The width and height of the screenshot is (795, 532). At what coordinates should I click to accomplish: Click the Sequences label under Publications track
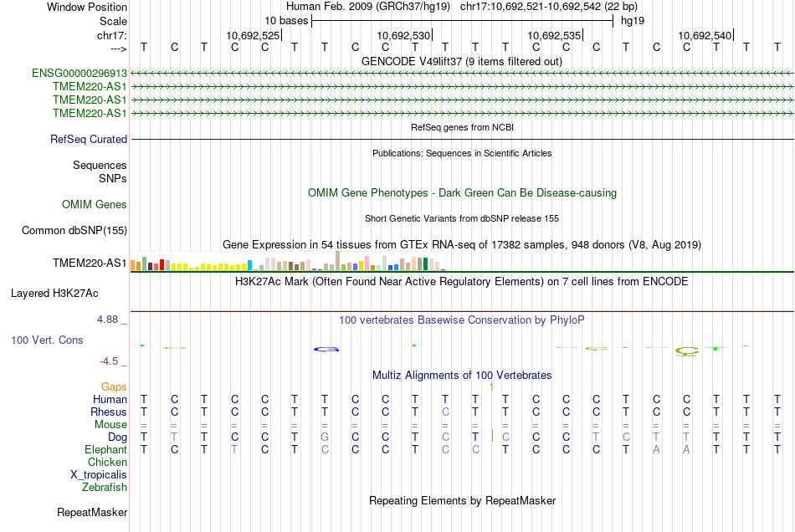[100, 165]
